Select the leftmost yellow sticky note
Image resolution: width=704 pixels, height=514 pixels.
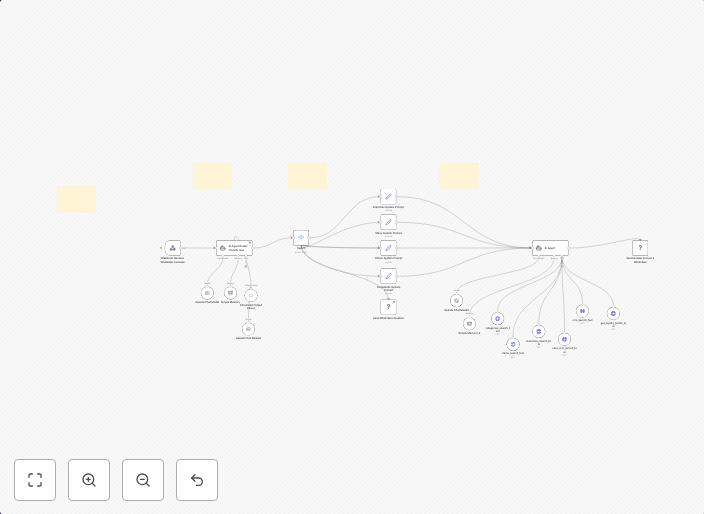tap(76, 199)
